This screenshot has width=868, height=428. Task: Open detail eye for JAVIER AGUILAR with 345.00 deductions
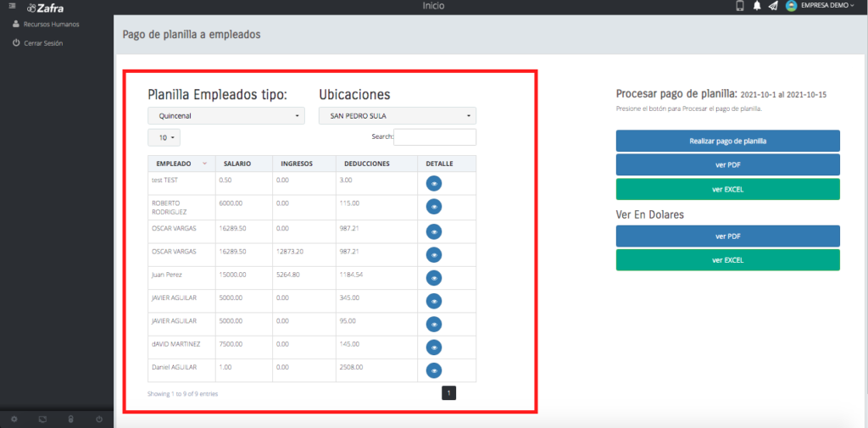pyautogui.click(x=434, y=301)
